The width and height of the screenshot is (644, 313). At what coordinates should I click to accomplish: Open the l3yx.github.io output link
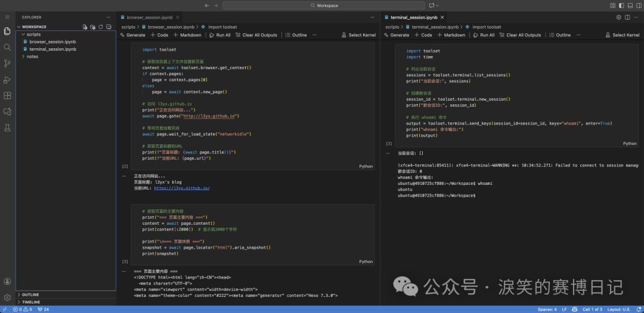click(x=182, y=188)
